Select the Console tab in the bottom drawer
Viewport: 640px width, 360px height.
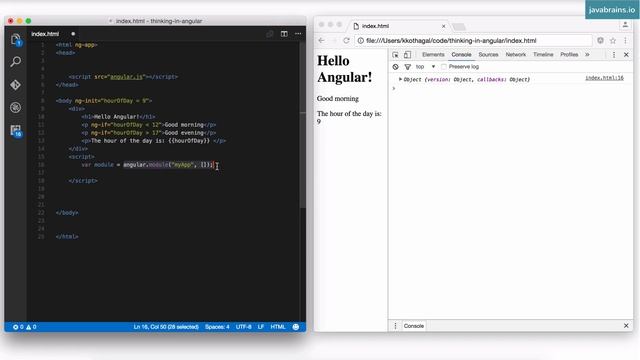pyautogui.click(x=413, y=326)
